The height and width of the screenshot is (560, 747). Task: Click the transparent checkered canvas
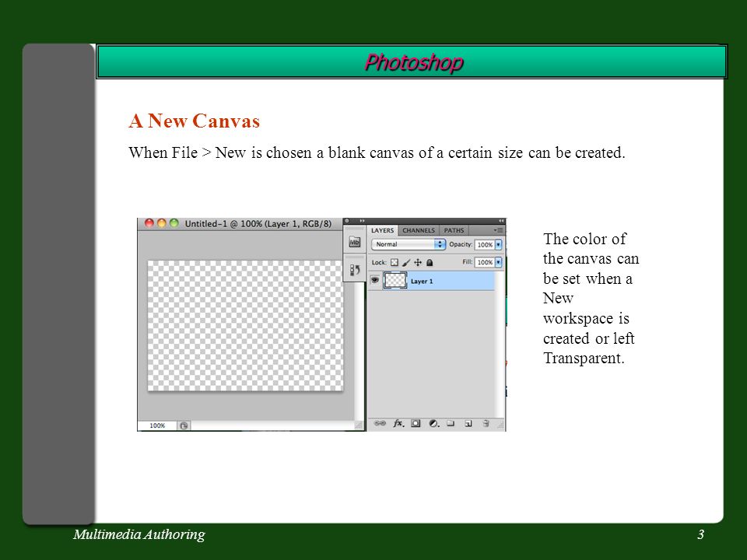(245, 326)
